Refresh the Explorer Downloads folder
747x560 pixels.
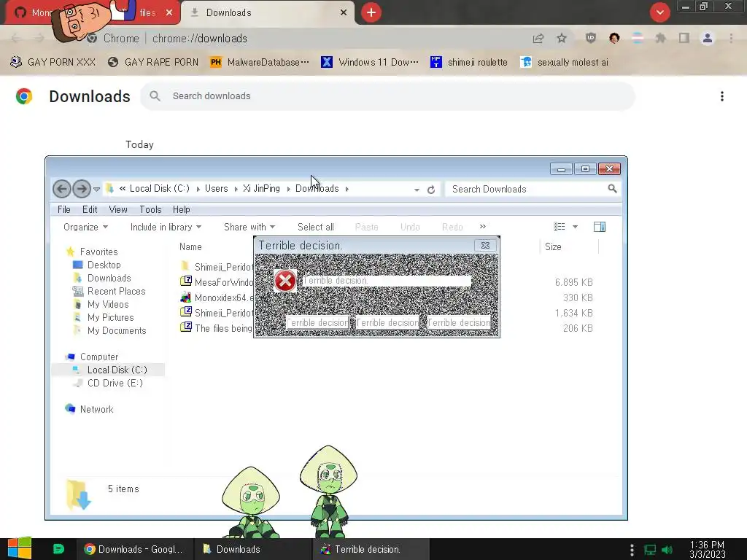click(x=431, y=190)
